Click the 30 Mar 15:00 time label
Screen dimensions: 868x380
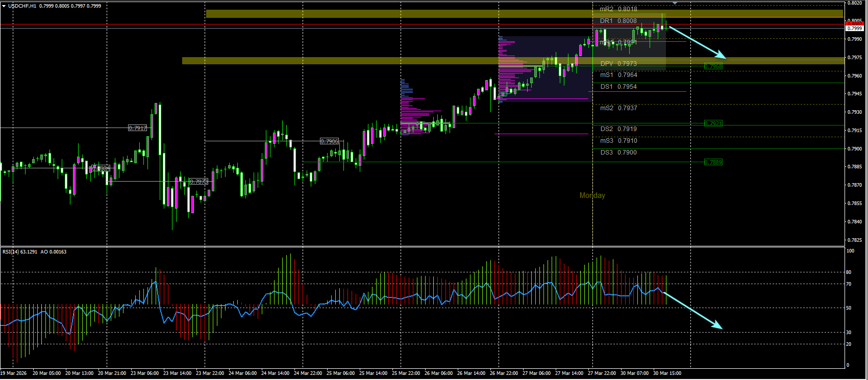tap(667, 373)
